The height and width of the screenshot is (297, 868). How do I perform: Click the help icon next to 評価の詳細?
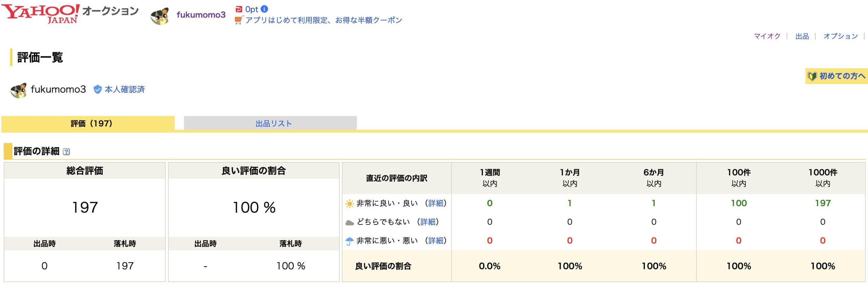pos(66,152)
